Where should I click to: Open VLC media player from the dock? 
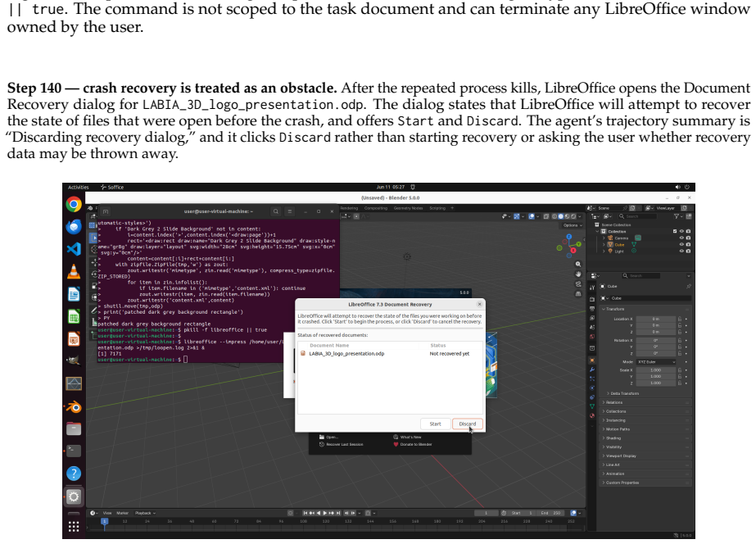point(73,271)
